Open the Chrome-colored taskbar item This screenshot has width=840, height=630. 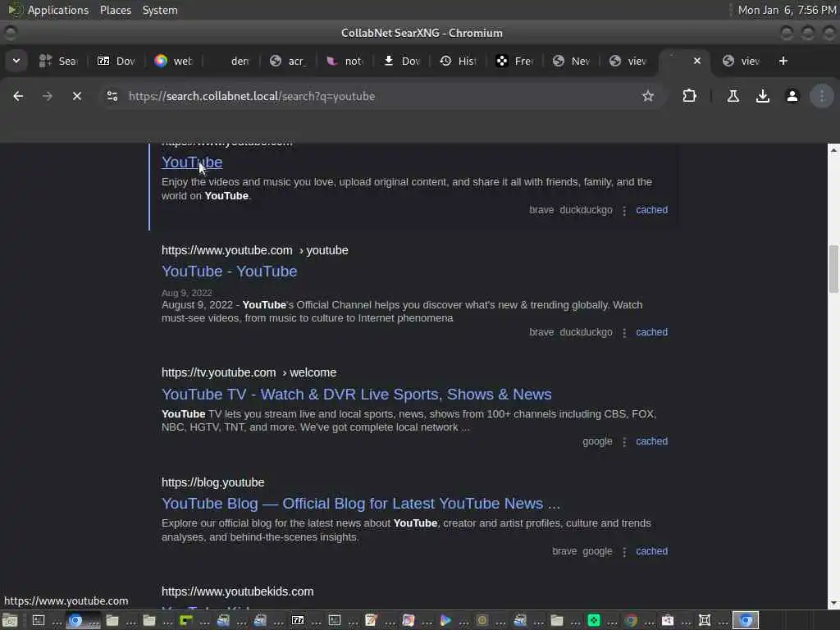point(640,620)
